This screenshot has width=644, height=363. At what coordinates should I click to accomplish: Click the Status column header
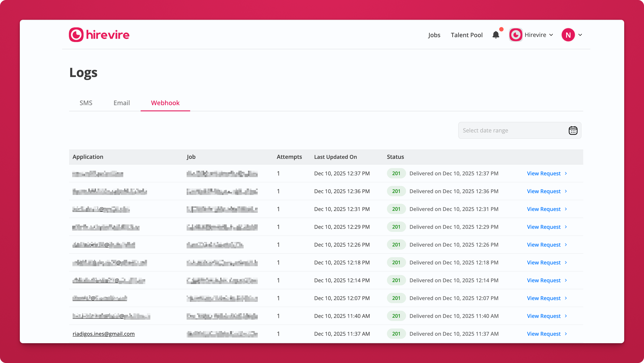click(x=395, y=157)
